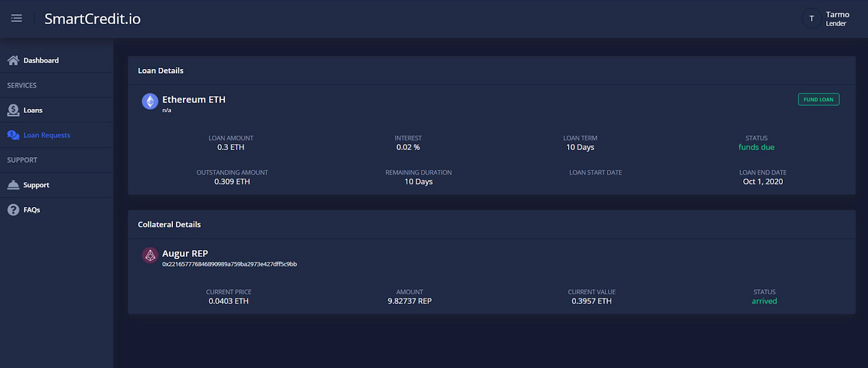Click the Ethereum ETH heading
Image resolution: width=868 pixels, height=368 pixels.
194,99
